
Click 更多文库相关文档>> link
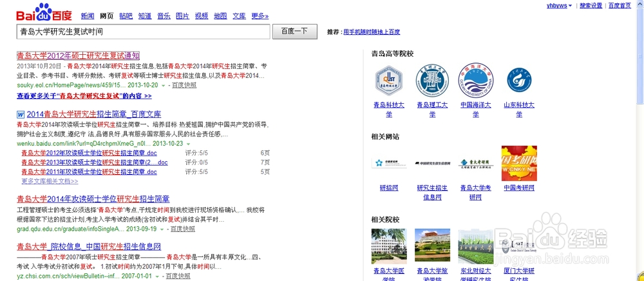[x=50, y=181]
